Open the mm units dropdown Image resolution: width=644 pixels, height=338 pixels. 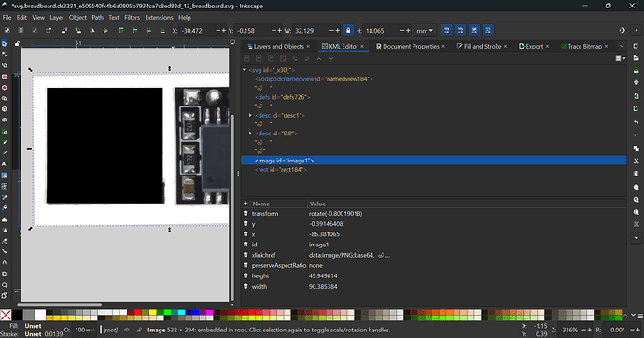pyautogui.click(x=425, y=31)
